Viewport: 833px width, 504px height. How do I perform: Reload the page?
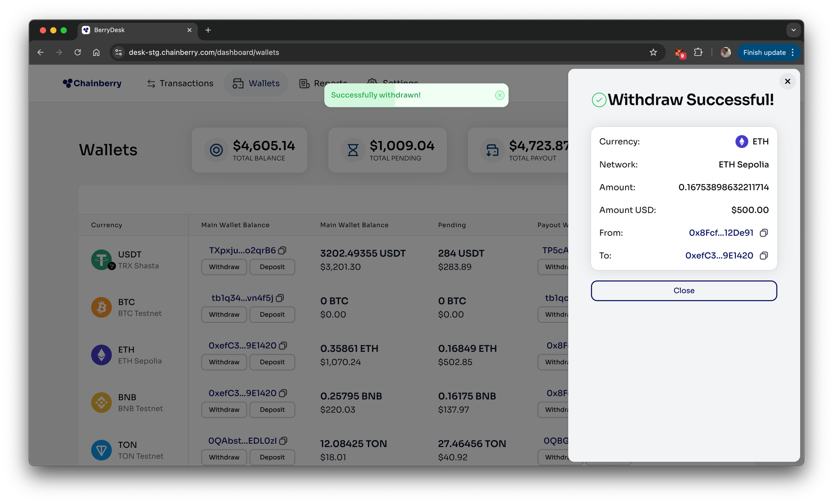click(x=78, y=52)
